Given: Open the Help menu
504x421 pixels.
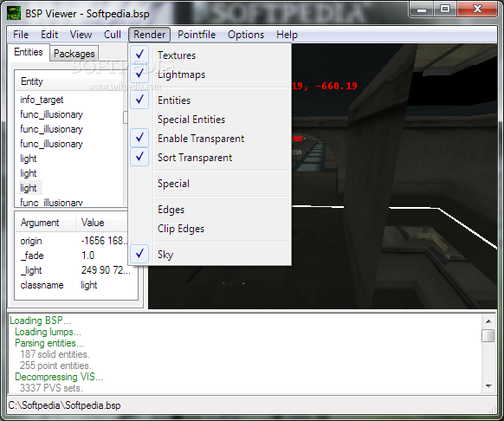Looking at the screenshot, I should [x=287, y=35].
